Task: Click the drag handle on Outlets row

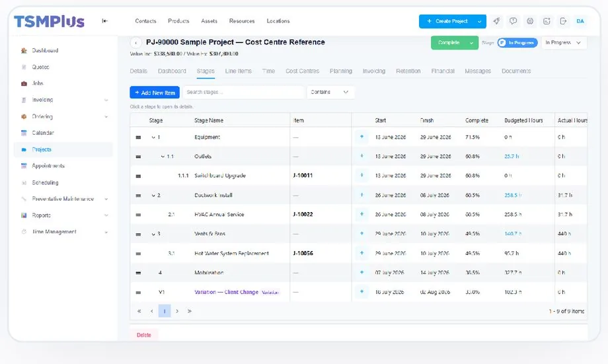Action: (138, 157)
